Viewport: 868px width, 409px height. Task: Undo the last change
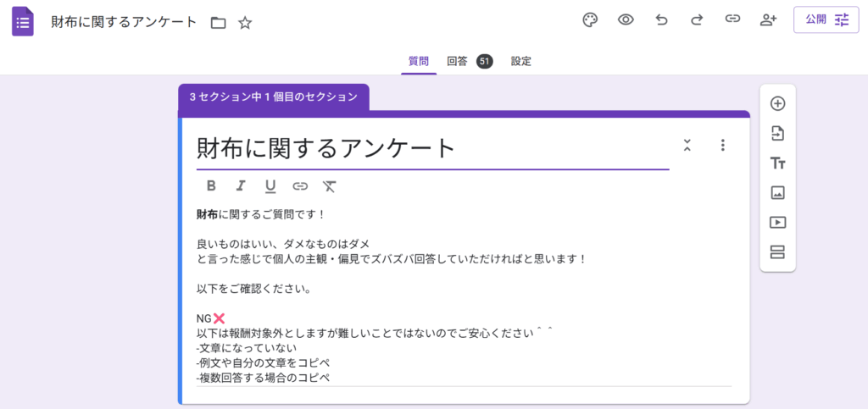point(661,20)
